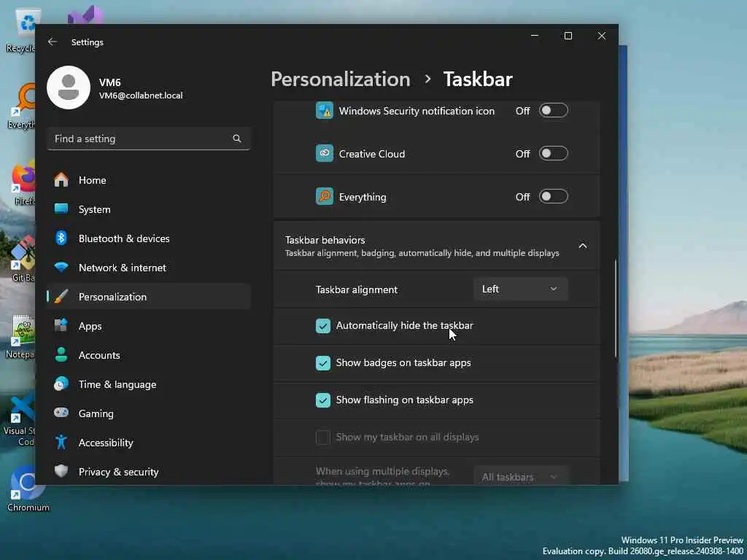This screenshot has width=747, height=560.
Task: Click the VM6@collabnet.local account text
Action: pos(141,96)
